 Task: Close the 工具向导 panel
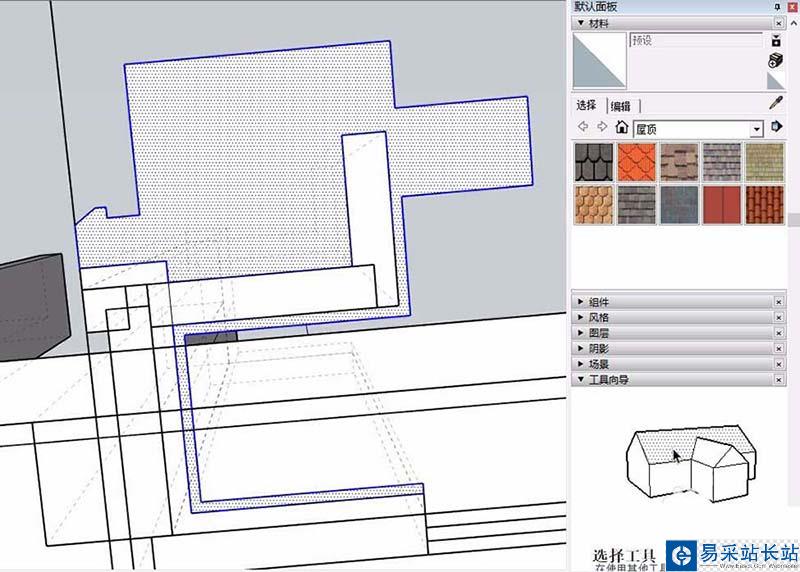coord(779,380)
